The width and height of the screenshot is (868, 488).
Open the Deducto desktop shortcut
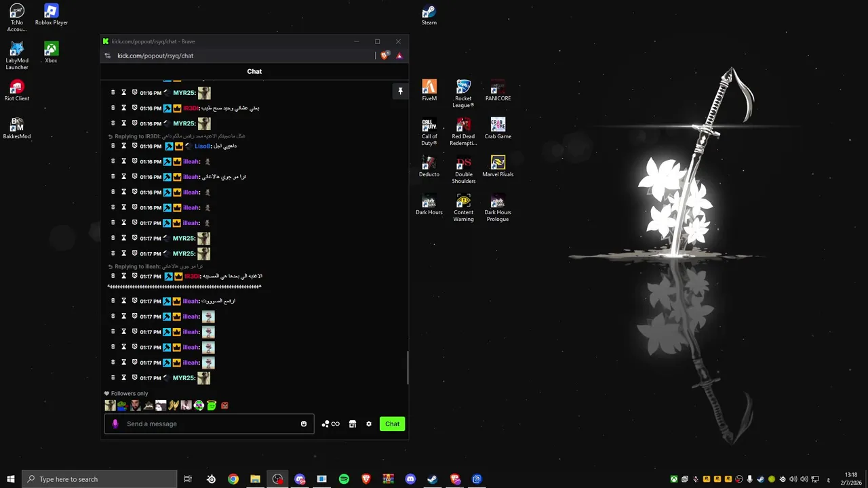(x=429, y=167)
